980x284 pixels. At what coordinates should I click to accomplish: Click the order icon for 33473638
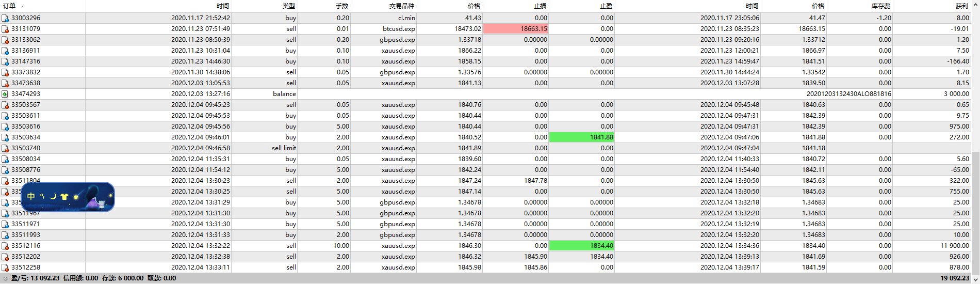coord(5,83)
